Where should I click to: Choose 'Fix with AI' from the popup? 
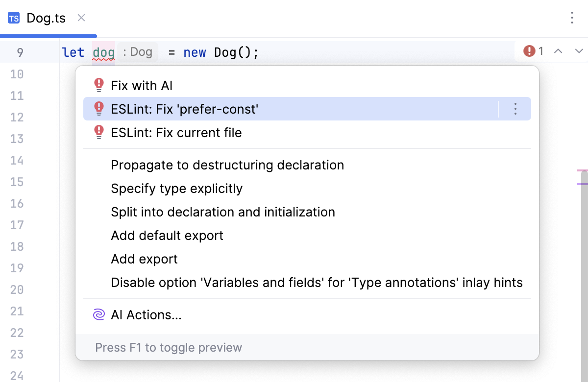pos(142,85)
